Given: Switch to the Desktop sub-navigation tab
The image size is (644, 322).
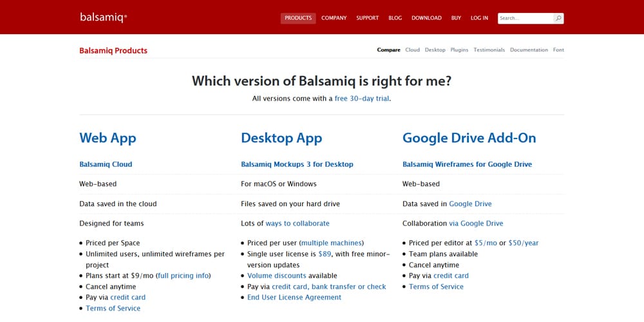Looking at the screenshot, I should 435,50.
